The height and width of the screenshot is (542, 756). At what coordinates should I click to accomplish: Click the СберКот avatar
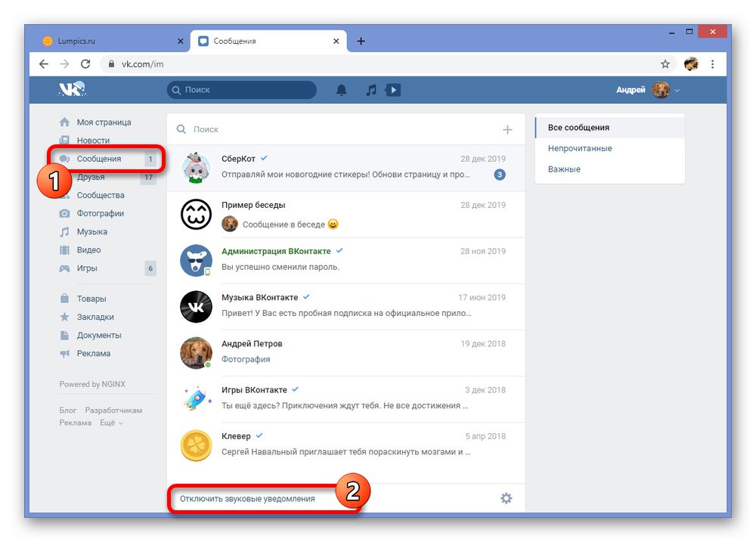point(196,167)
